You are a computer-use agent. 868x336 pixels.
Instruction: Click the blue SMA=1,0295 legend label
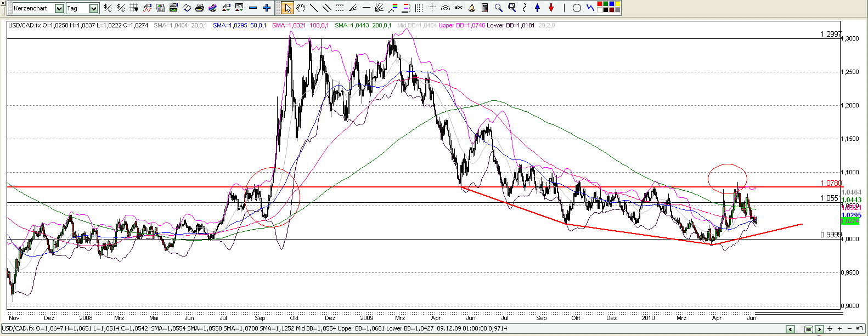pos(230,25)
